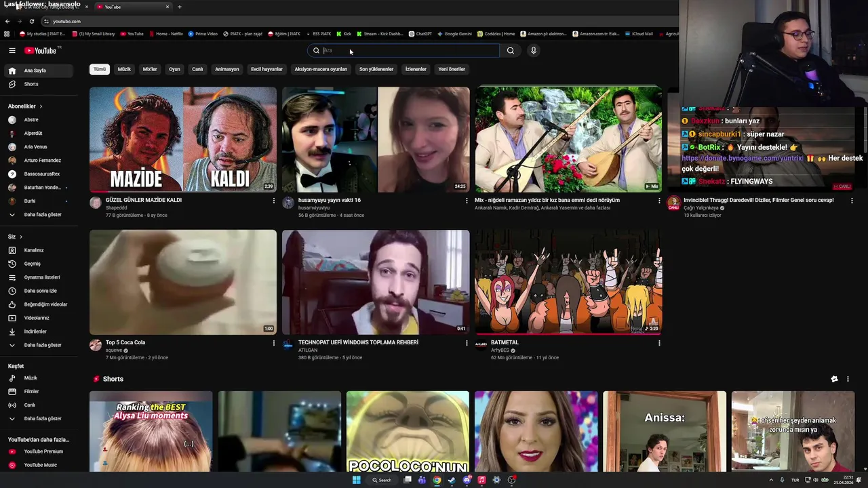Go back in the browser
Image resolution: width=868 pixels, height=488 pixels.
tap(7, 22)
